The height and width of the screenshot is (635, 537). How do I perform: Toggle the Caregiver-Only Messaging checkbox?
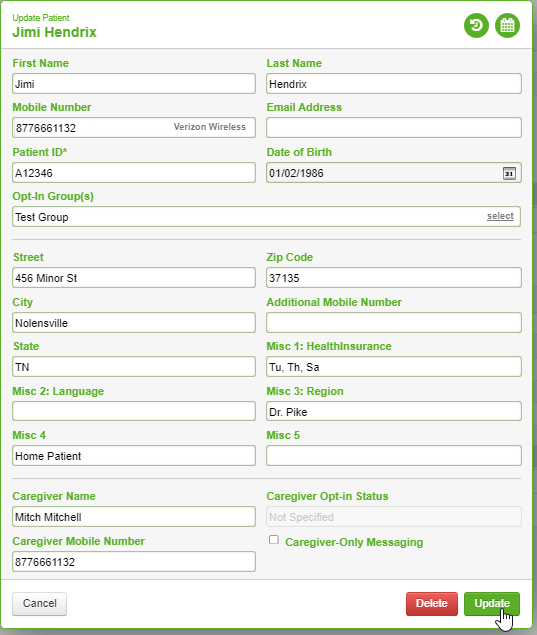[x=274, y=540]
